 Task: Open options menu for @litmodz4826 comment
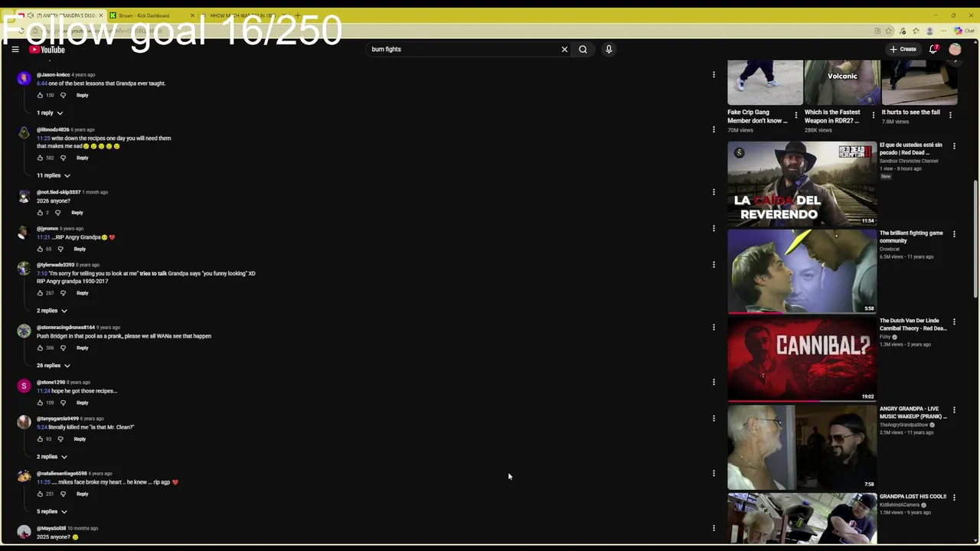pyautogui.click(x=714, y=129)
